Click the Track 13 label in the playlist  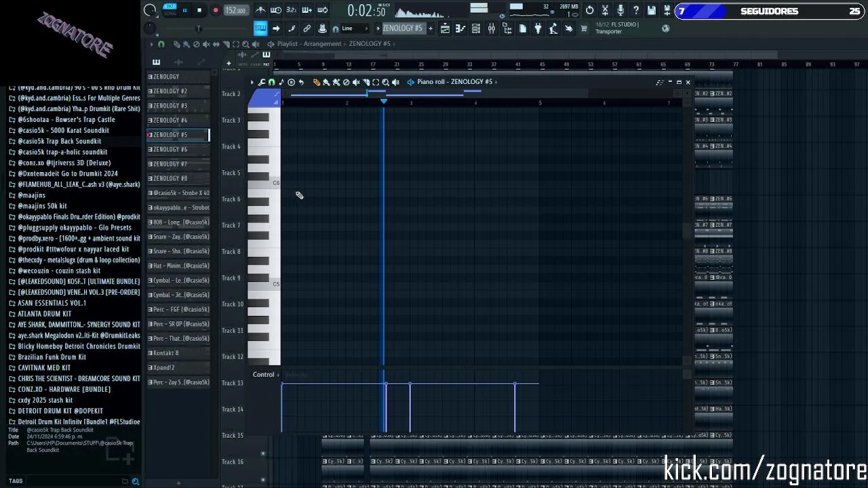pos(233,383)
